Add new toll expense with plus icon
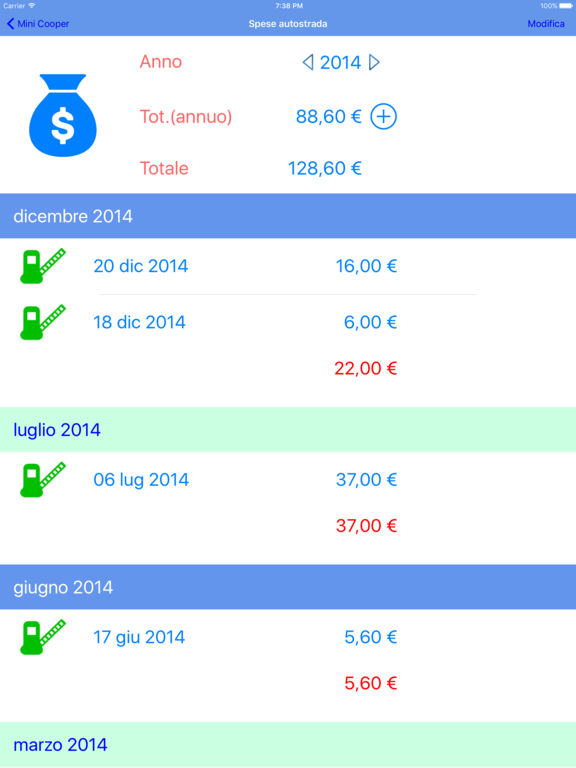 click(383, 117)
